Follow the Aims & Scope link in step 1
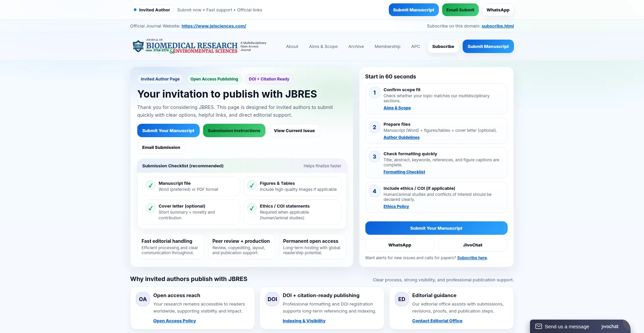Viewport: 644px width, 333px height. coord(397,108)
